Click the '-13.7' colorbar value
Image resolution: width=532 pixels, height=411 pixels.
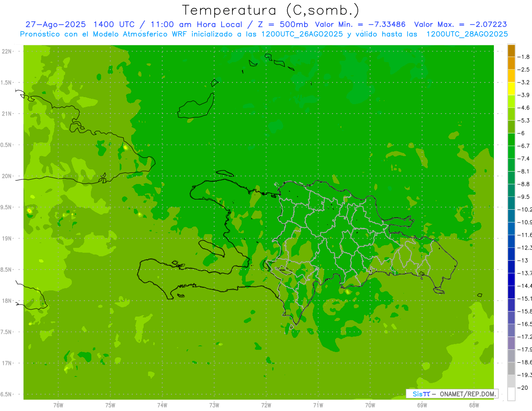[x=524, y=273]
